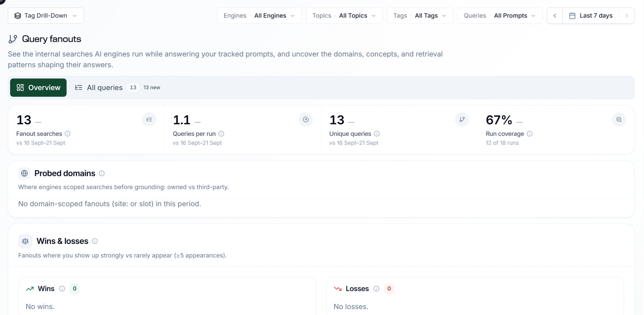The height and width of the screenshot is (315, 644).
Task: Click the 67% Run coverage value
Action: coord(499,120)
